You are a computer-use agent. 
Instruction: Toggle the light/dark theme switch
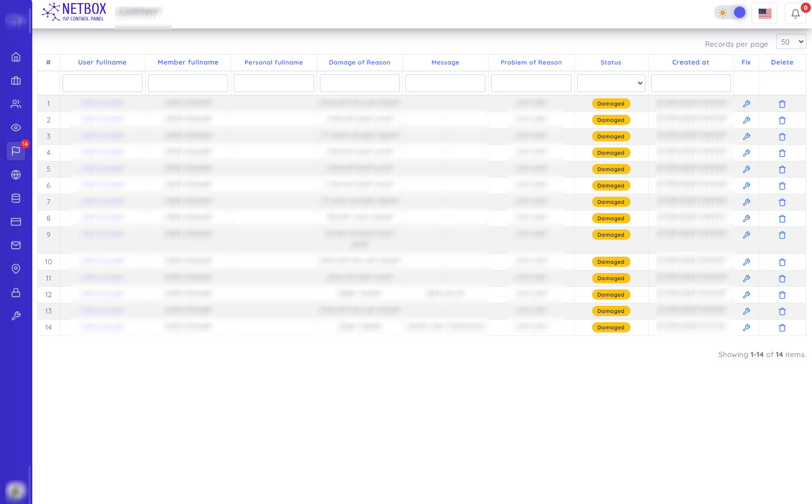[731, 13]
